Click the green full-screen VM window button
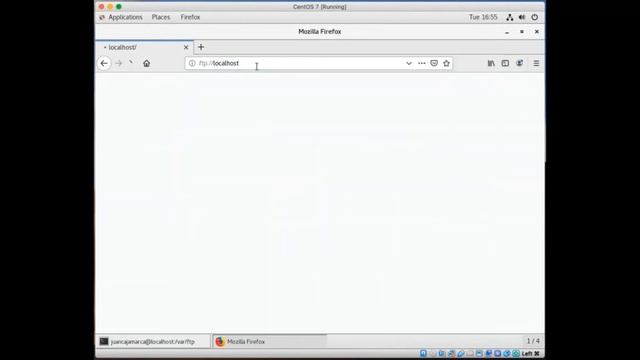The width and height of the screenshot is (640, 360). point(119,7)
